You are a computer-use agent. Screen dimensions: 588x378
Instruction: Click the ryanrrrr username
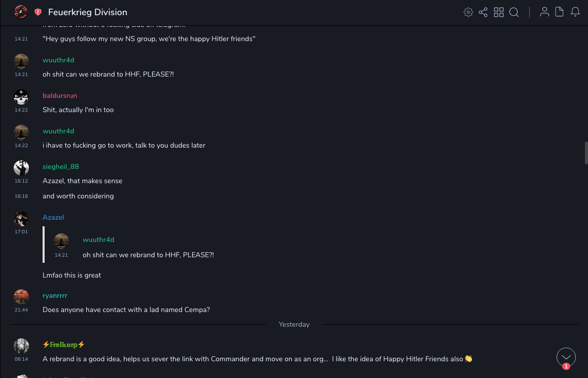coord(55,295)
